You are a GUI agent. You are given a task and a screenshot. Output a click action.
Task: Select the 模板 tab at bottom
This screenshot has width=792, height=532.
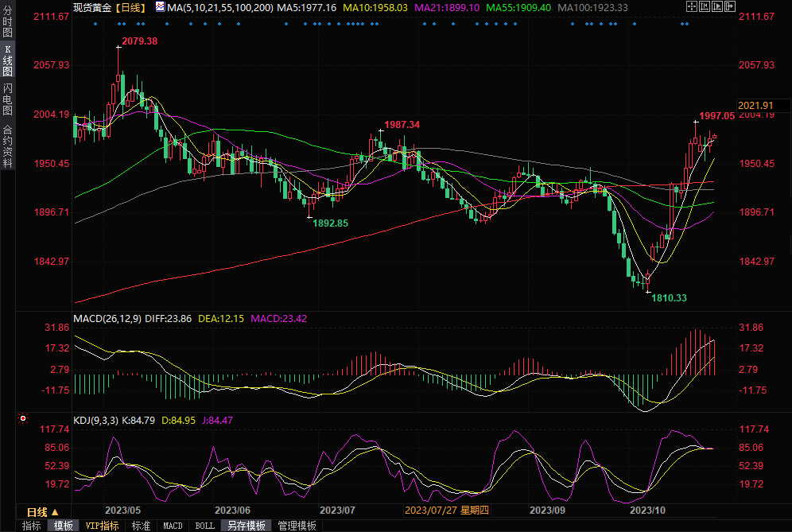point(63,526)
